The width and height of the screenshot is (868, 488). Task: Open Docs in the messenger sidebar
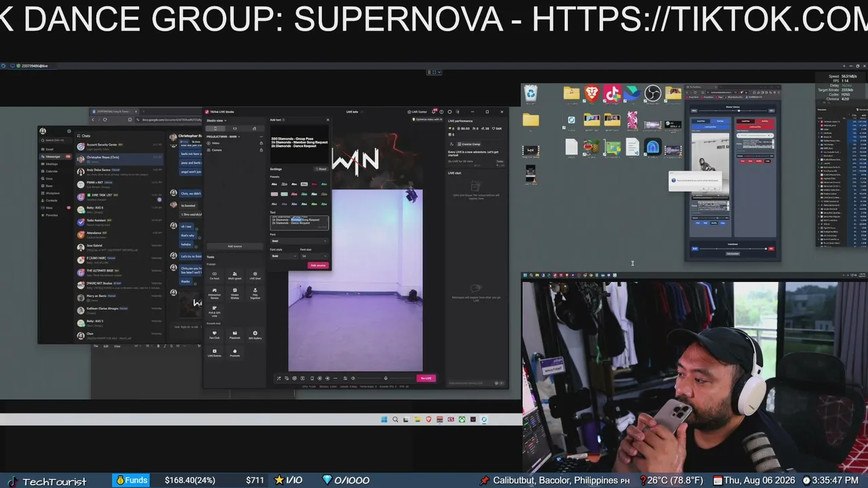click(50, 178)
